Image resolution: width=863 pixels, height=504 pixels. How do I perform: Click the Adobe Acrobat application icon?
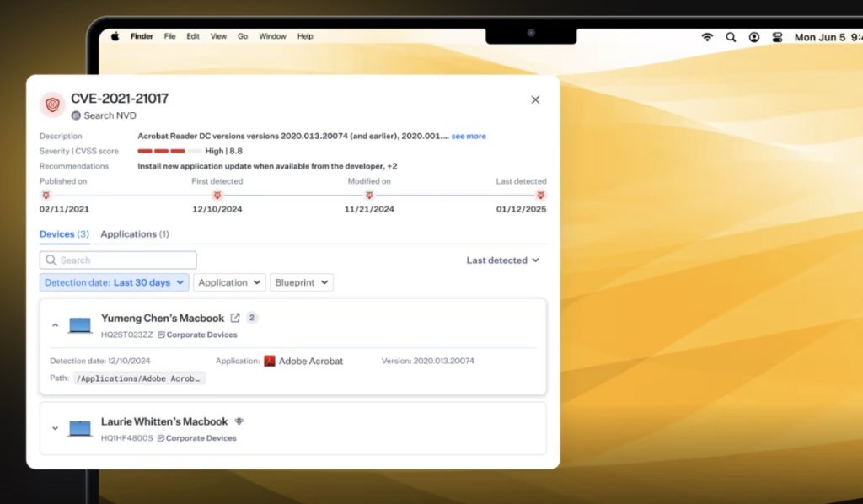point(270,361)
